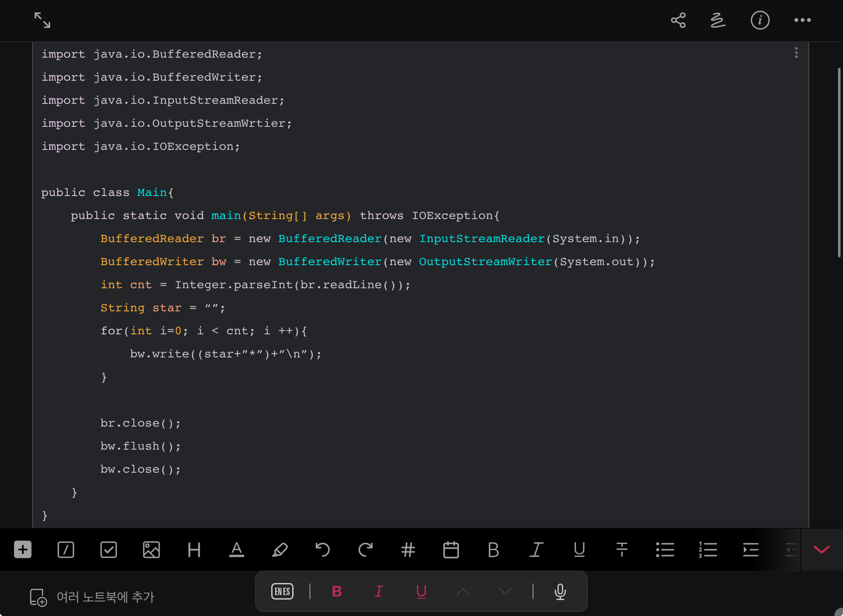Collapse the formatting toolbar with pink chevron

click(822, 550)
